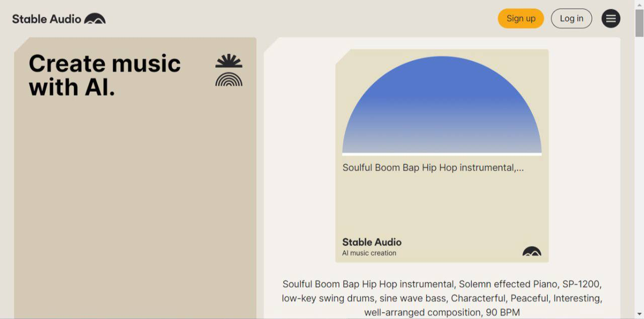This screenshot has width=644, height=319.
Task: Click the vertical scrollbar thumb
Action: [639, 23]
